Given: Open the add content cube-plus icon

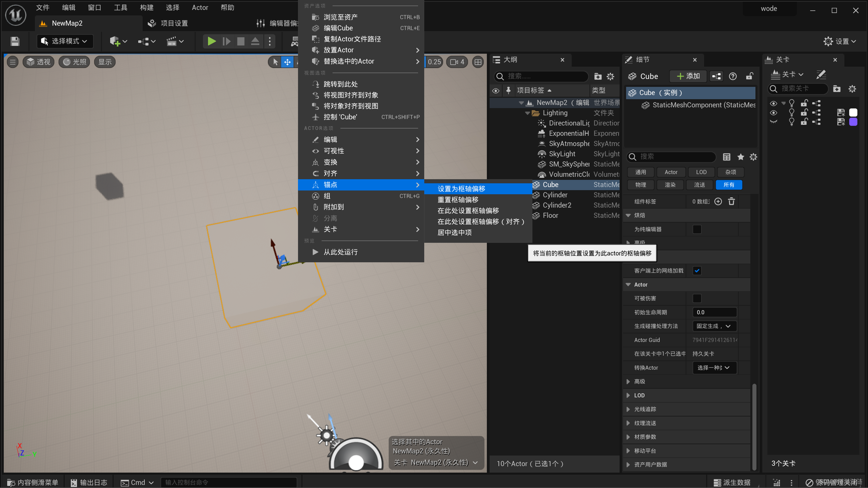Looking at the screenshot, I should 115,41.
